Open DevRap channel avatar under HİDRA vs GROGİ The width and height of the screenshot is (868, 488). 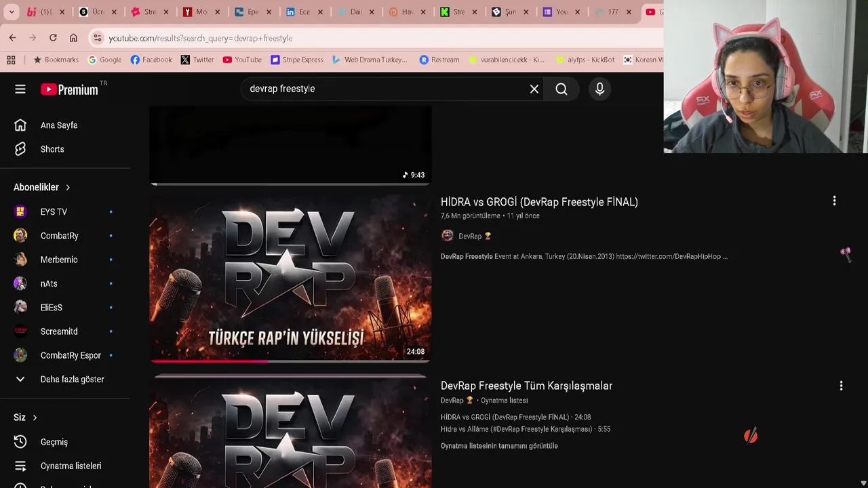(x=447, y=236)
